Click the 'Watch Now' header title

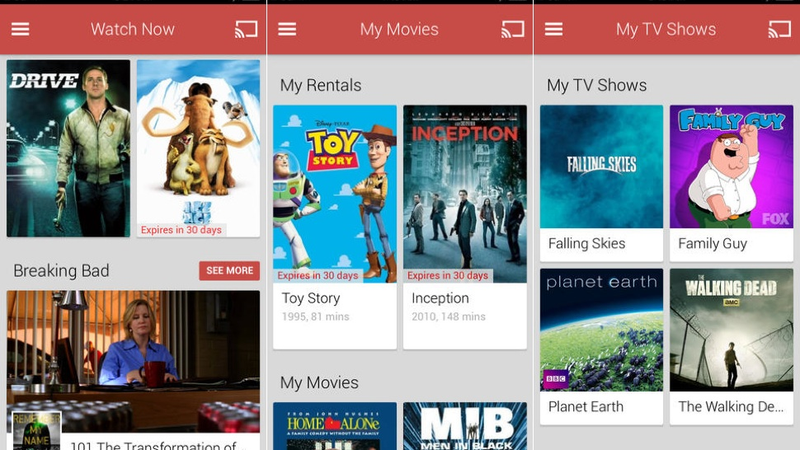click(x=133, y=29)
